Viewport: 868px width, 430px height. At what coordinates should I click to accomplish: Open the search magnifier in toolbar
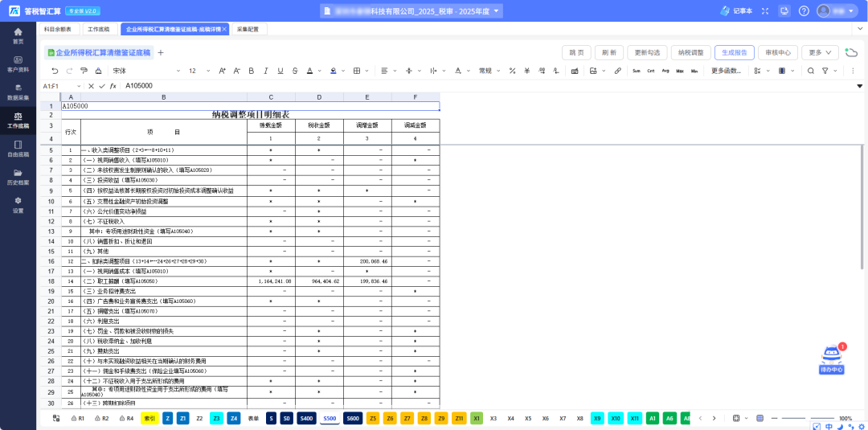click(x=810, y=71)
